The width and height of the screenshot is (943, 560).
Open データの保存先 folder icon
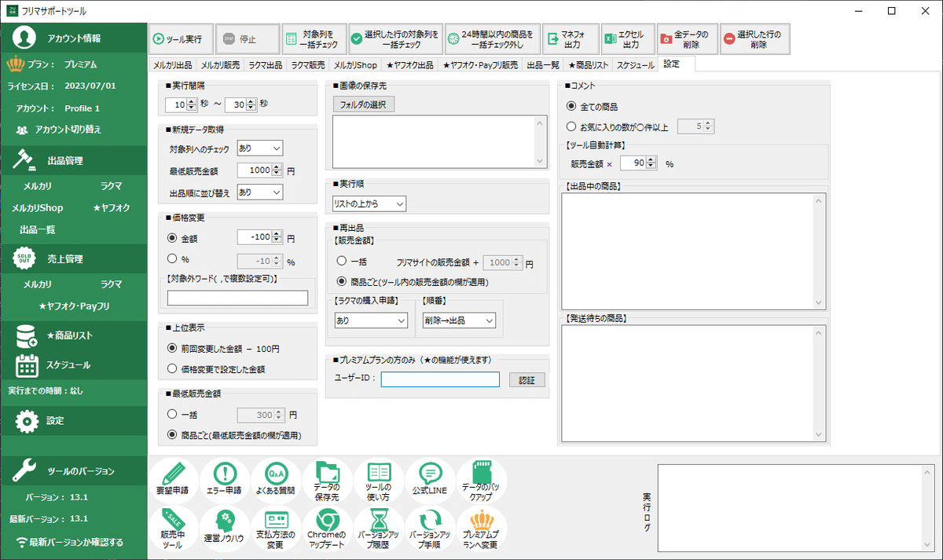point(327,479)
